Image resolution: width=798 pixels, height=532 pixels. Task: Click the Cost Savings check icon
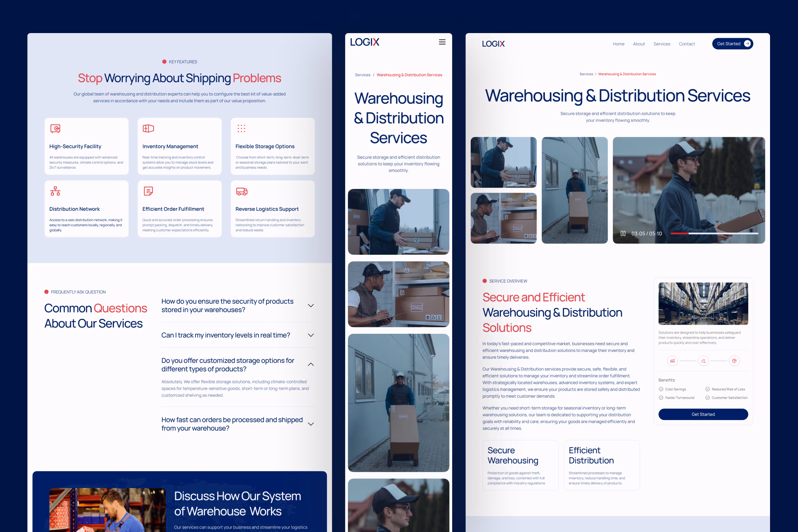(x=661, y=389)
